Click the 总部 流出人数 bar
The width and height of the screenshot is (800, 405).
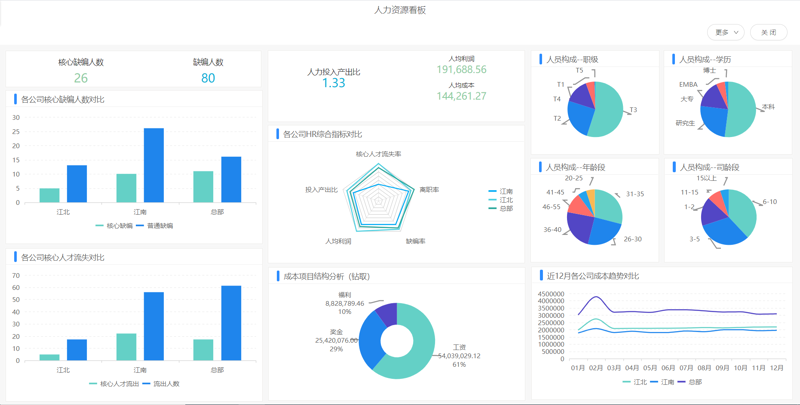point(231,323)
